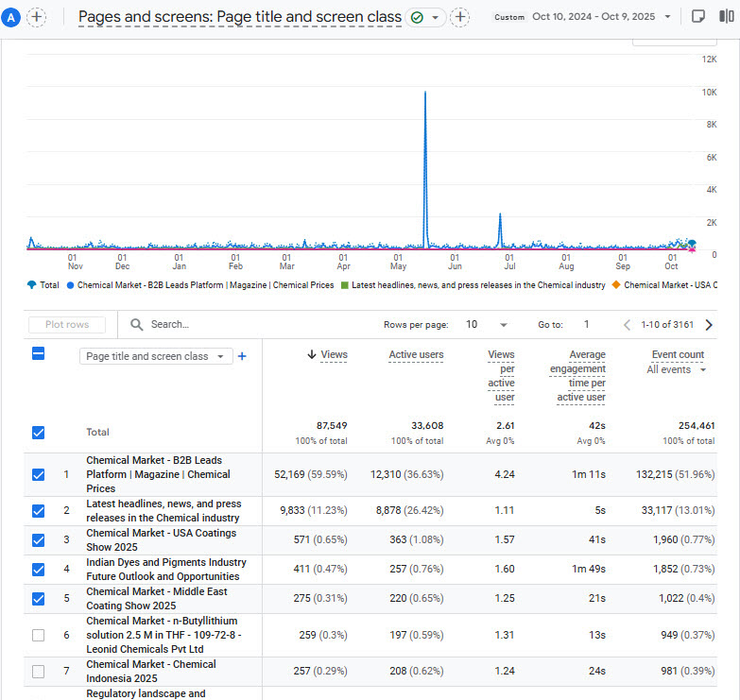Open the report insights note icon
The width and height of the screenshot is (740, 700).
(x=698, y=17)
